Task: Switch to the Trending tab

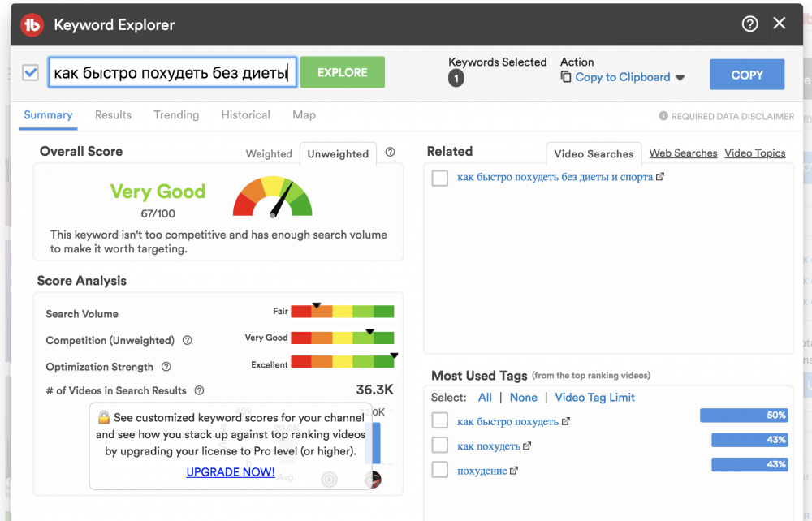Action: (x=176, y=115)
